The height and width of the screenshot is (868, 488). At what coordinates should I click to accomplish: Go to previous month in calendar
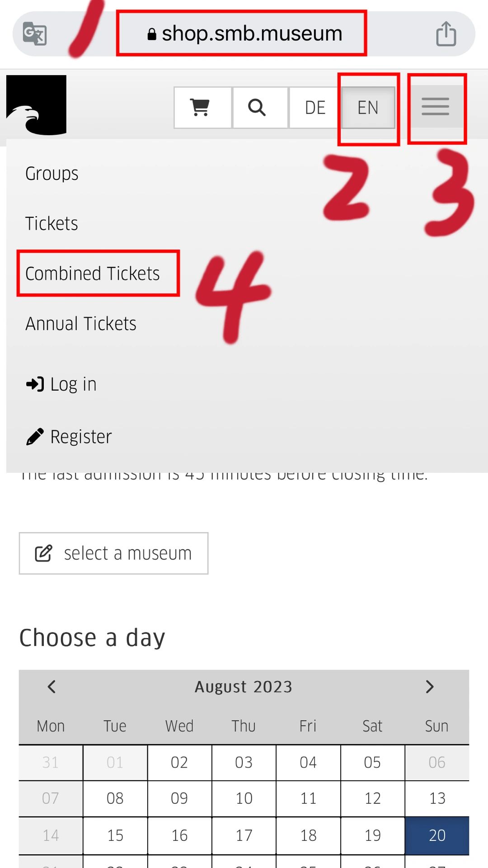point(52,687)
